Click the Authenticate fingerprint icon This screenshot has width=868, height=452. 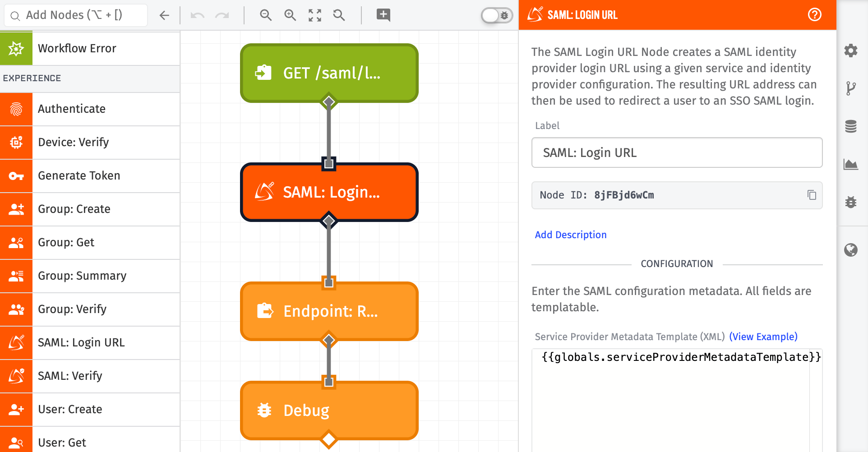point(16,109)
